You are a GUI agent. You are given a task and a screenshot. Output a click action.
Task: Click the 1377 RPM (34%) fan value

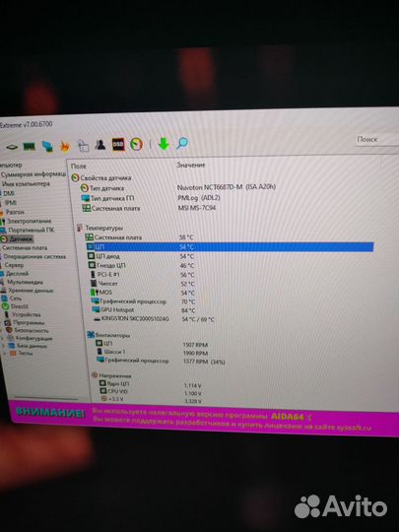point(204,362)
